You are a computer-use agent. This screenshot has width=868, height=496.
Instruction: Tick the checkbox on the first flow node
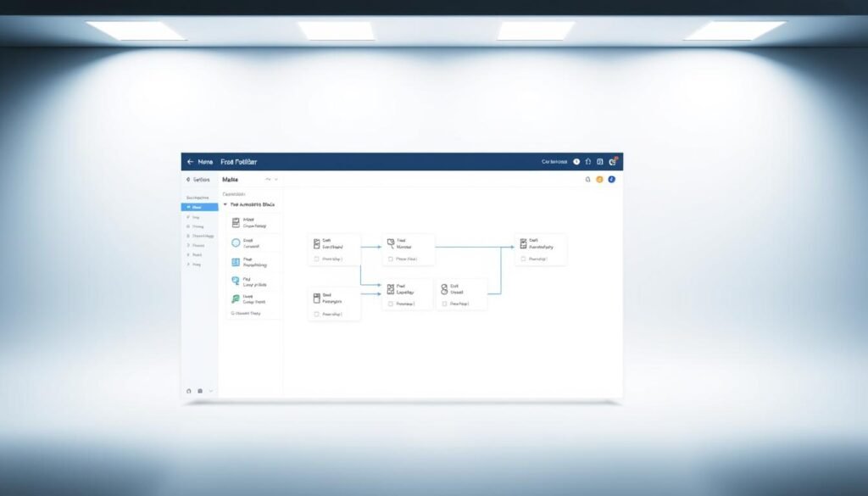pyautogui.click(x=315, y=258)
